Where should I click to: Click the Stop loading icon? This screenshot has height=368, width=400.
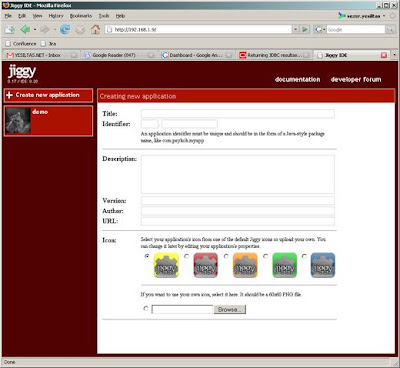tap(80, 30)
